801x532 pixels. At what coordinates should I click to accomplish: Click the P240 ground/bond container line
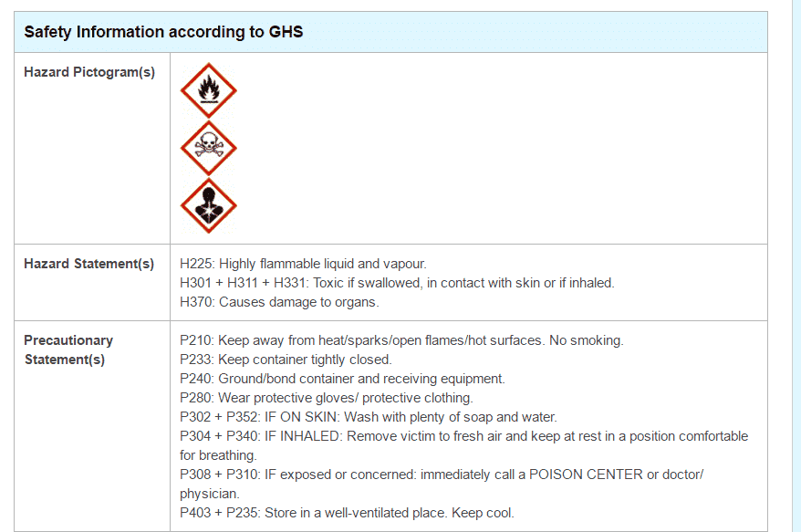(x=342, y=379)
